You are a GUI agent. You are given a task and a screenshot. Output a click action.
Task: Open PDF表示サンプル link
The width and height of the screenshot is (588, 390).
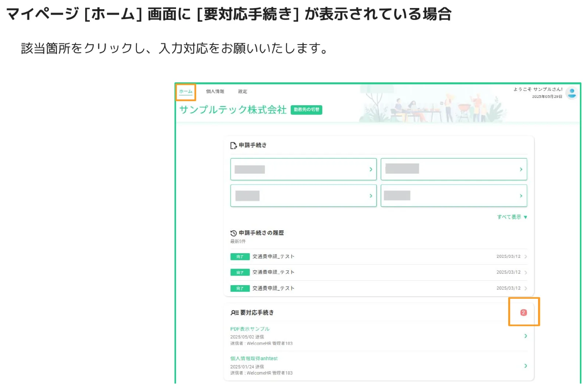click(250, 329)
